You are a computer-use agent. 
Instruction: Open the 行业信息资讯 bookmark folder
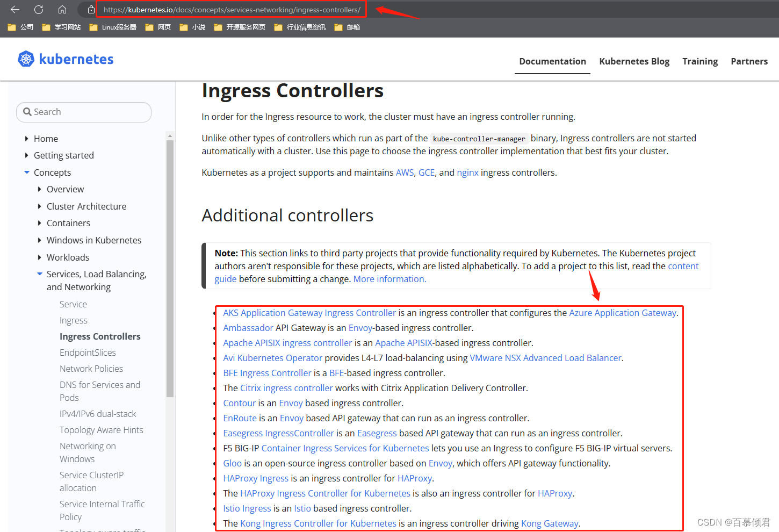coord(300,27)
